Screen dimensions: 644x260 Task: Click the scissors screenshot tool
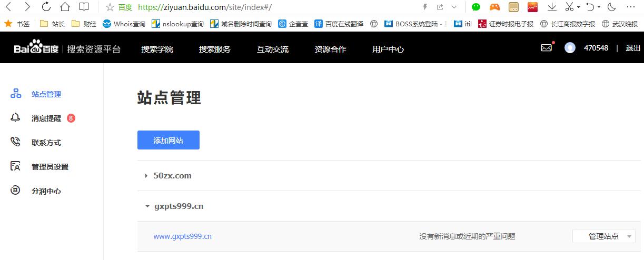tap(569, 7)
